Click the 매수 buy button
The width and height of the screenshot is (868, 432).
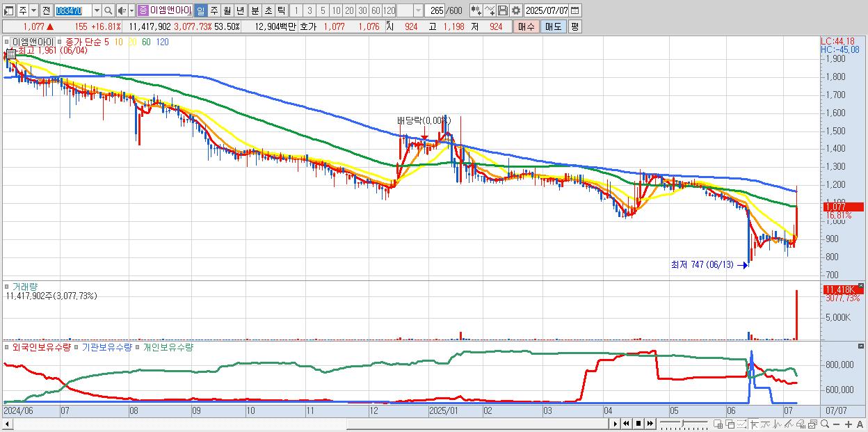coord(526,26)
